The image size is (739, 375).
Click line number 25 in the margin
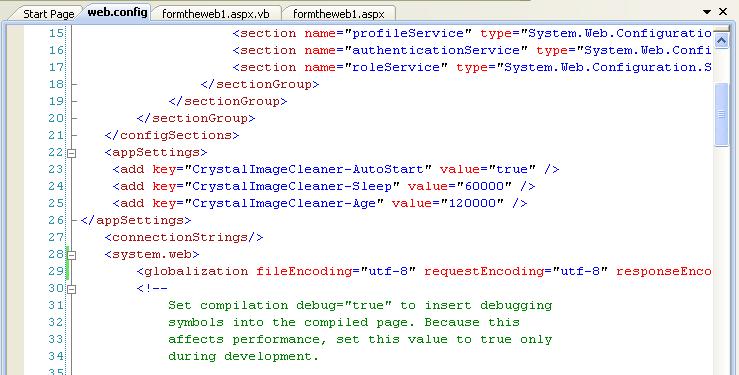tap(56, 203)
